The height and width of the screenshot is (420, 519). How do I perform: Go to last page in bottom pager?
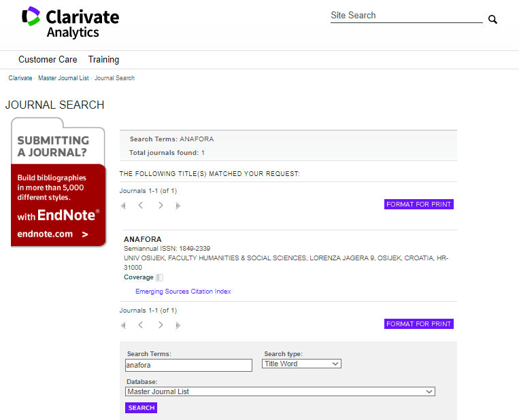[x=178, y=326]
